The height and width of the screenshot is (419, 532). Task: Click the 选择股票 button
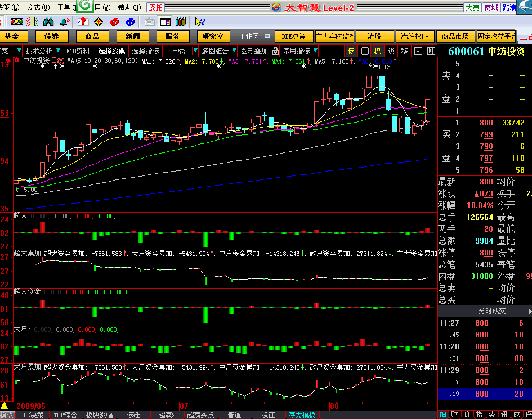coord(111,51)
